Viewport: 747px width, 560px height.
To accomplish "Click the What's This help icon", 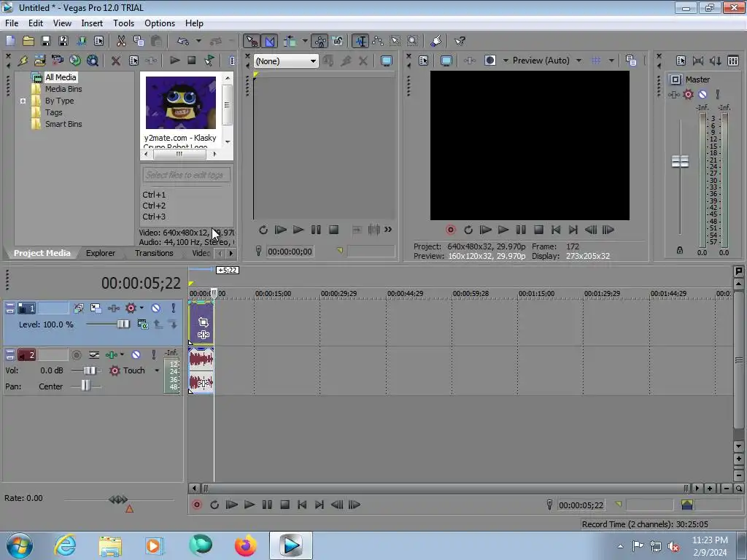I will click(460, 41).
